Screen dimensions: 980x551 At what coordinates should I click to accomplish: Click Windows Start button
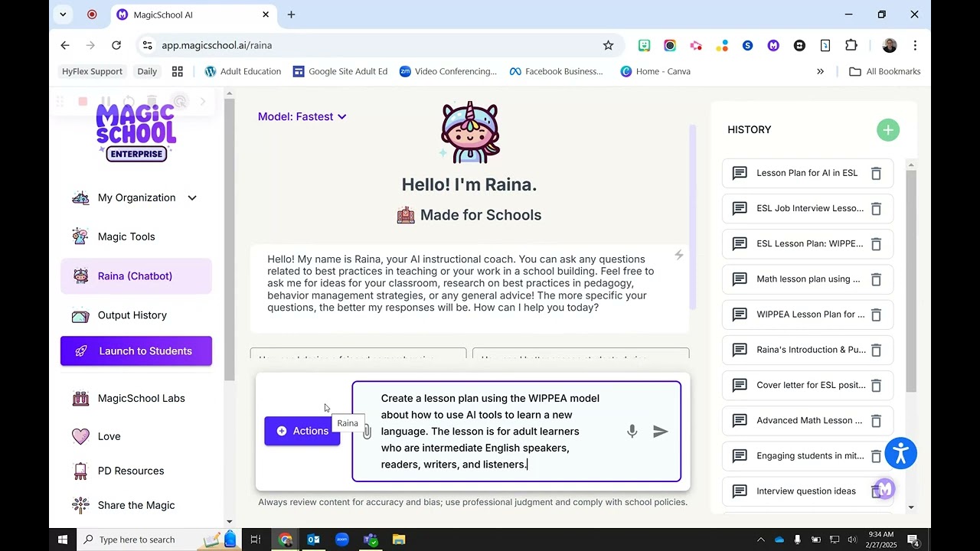pyautogui.click(x=63, y=540)
